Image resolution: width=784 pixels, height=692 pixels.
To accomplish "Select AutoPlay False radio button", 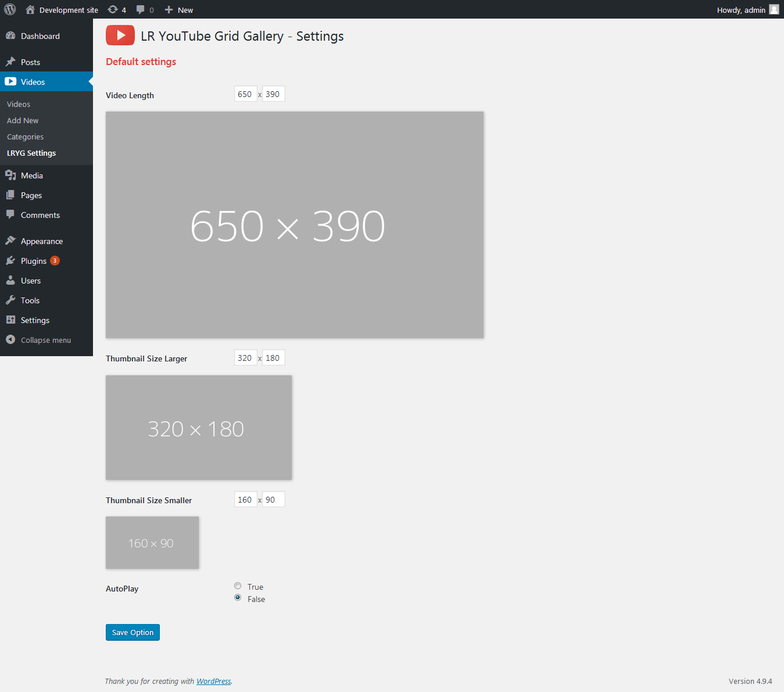I will tap(238, 597).
